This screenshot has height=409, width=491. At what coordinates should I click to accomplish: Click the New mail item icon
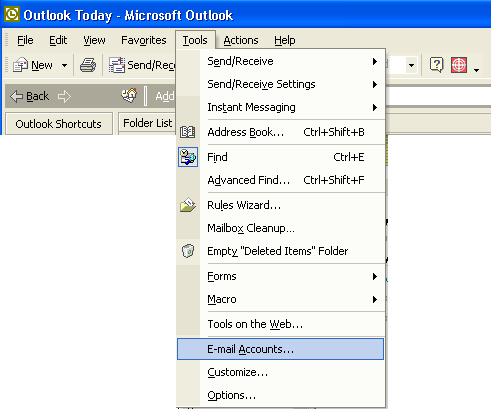[x=20, y=65]
